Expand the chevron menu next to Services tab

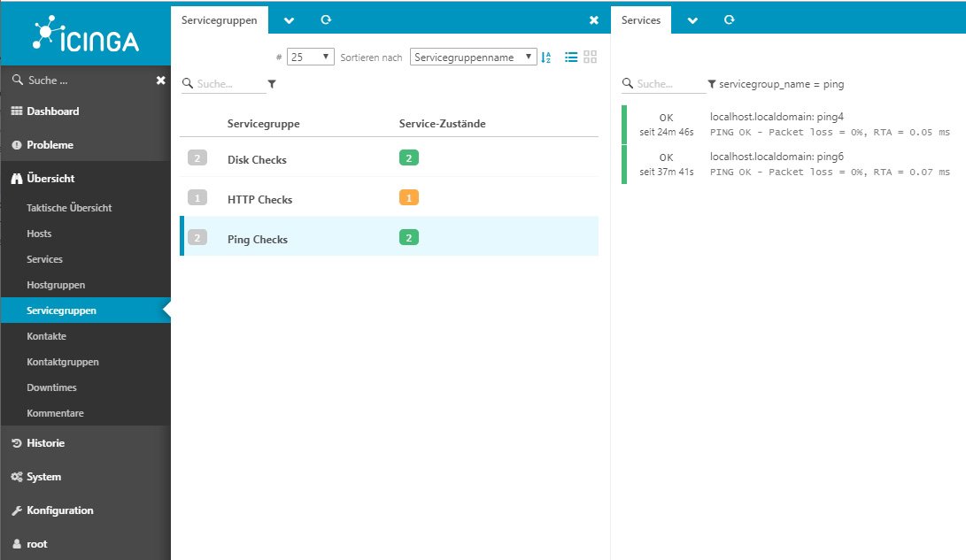pos(692,19)
